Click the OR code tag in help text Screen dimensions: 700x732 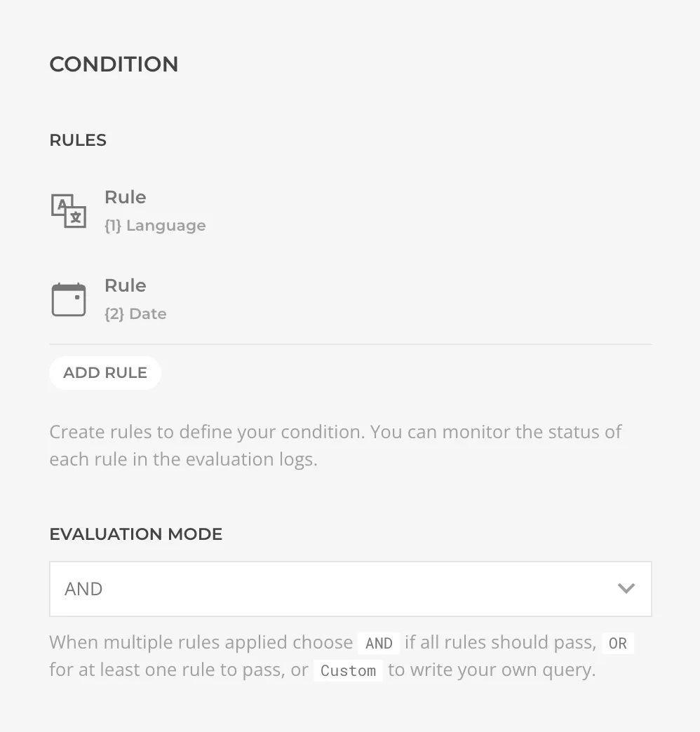(618, 643)
